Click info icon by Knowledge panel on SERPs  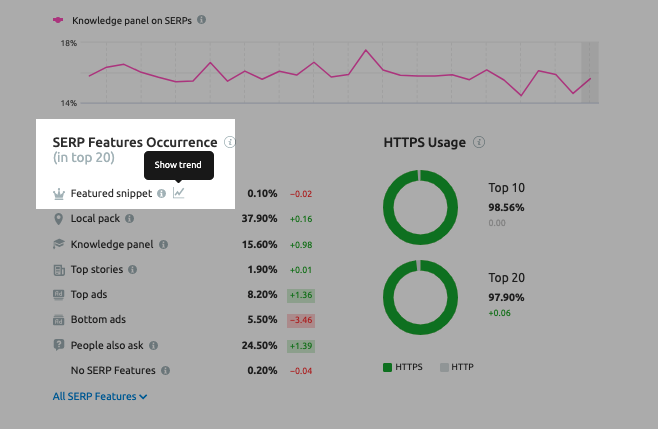click(x=202, y=20)
